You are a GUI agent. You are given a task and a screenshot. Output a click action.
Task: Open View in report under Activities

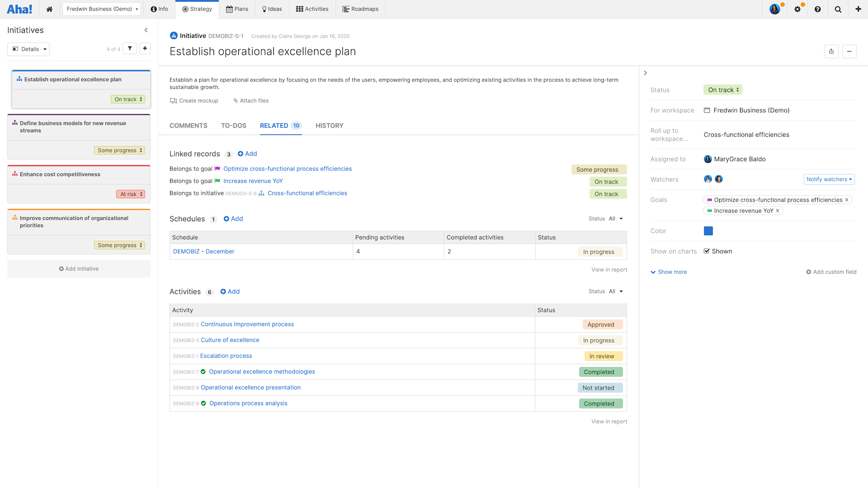pyautogui.click(x=609, y=421)
